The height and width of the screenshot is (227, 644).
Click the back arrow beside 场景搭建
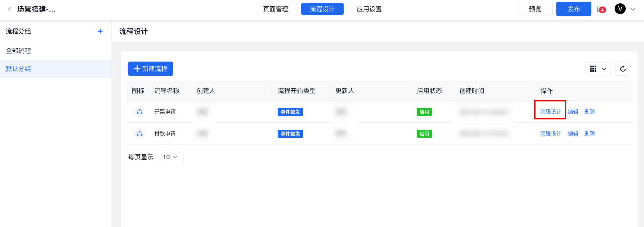click(9, 9)
